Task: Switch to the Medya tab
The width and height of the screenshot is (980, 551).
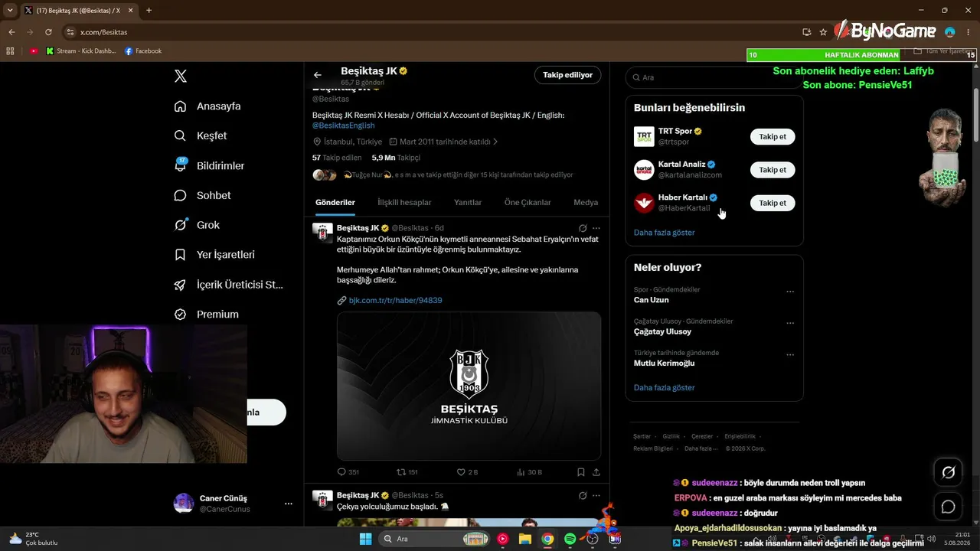Action: pos(586,203)
